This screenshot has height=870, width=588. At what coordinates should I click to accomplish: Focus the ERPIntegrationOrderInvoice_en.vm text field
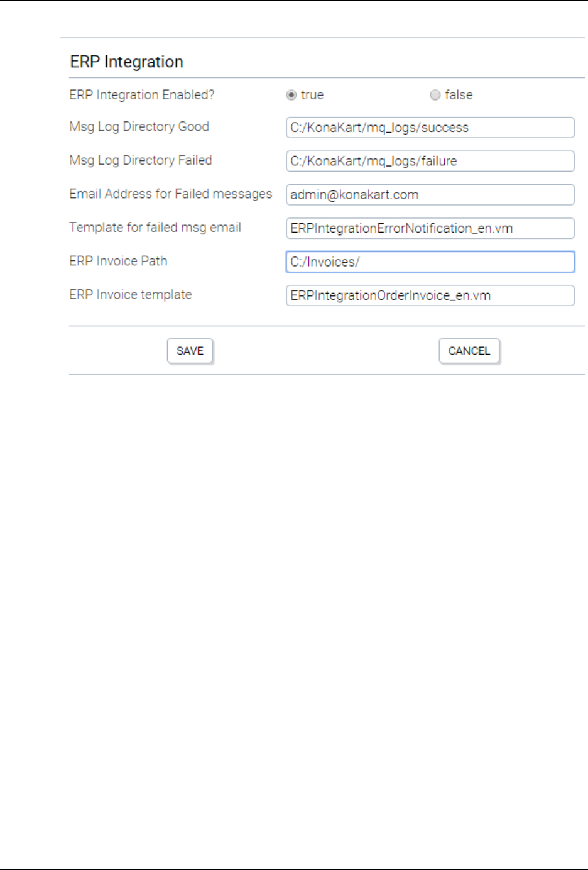coord(430,295)
